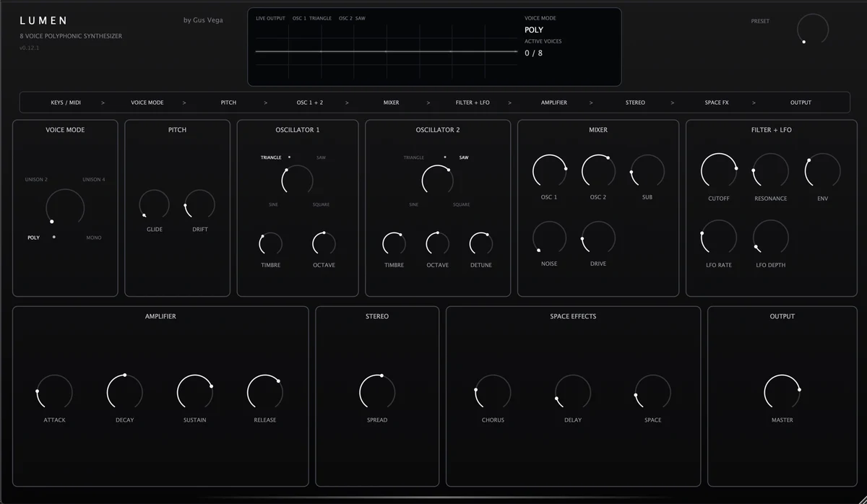
Task: Click Oscillator 2 TIMBRE knob
Action: tap(394, 245)
